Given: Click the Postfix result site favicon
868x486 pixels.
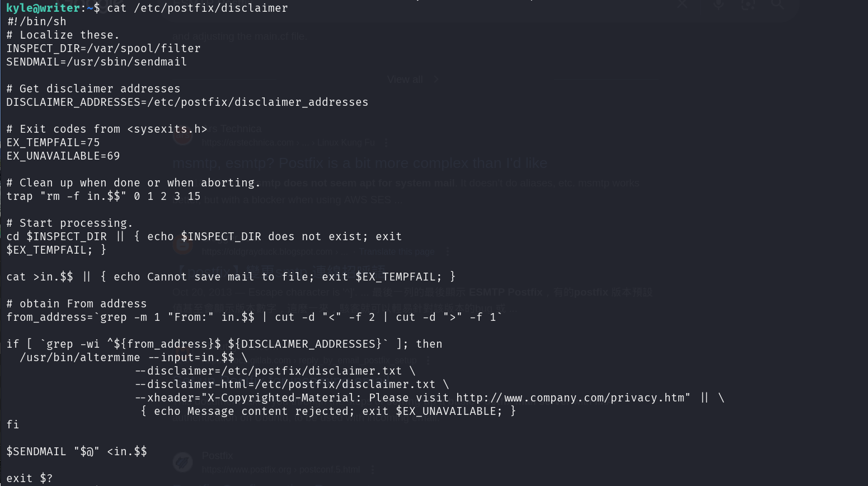Looking at the screenshot, I should click(182, 462).
